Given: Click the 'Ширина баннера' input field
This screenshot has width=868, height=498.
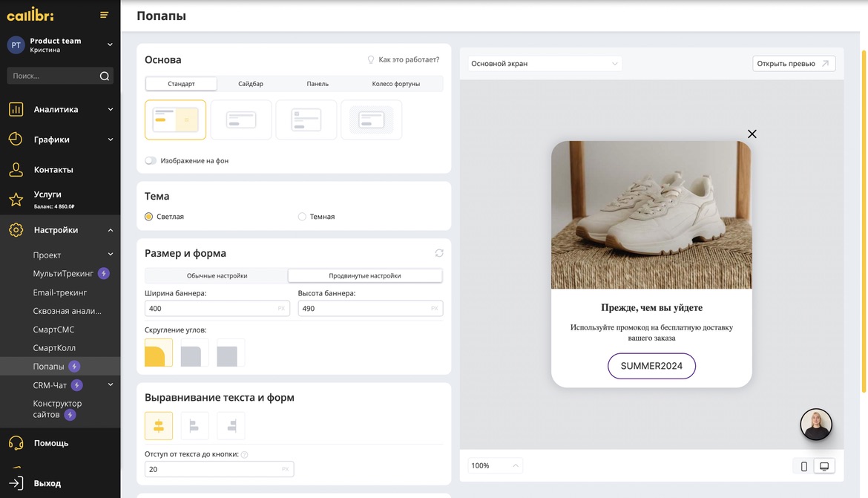Looking at the screenshot, I should [x=211, y=308].
